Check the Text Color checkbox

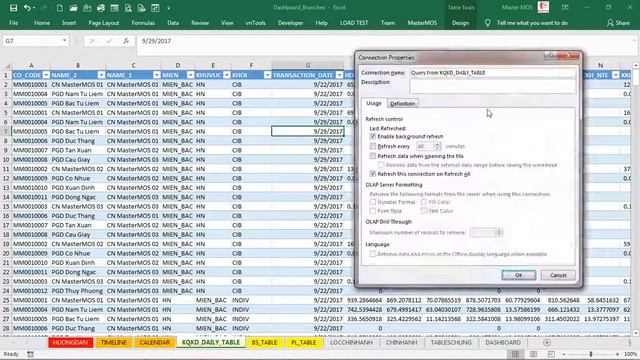click(x=424, y=211)
